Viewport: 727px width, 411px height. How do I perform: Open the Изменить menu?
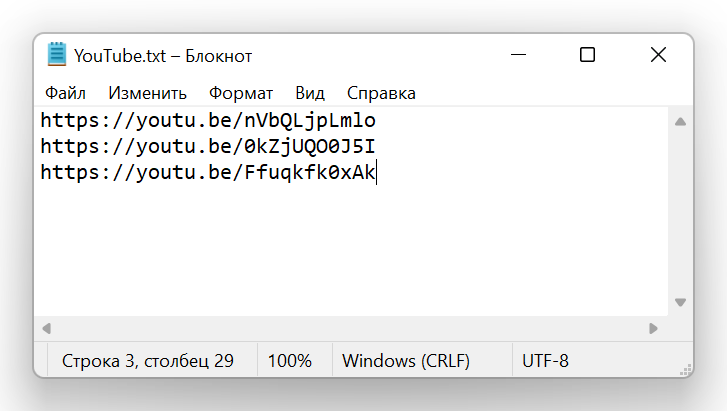tap(147, 93)
